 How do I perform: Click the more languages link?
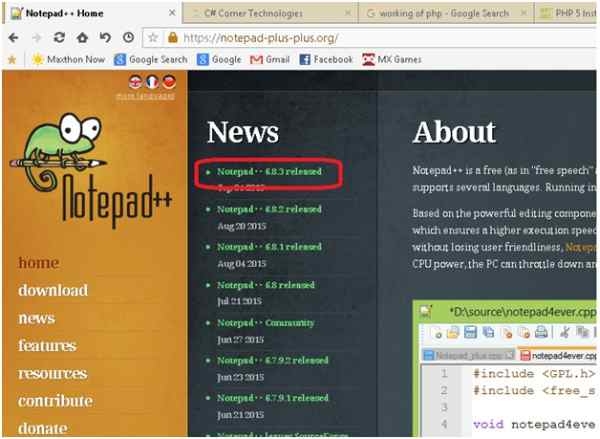(x=145, y=96)
